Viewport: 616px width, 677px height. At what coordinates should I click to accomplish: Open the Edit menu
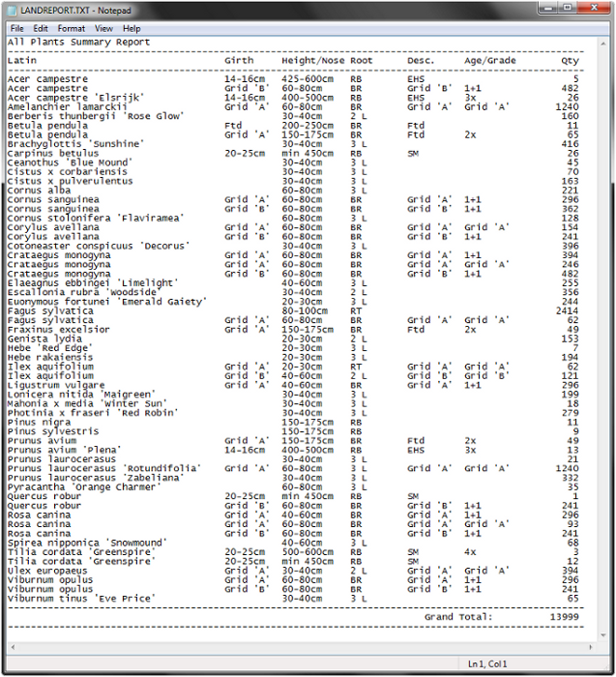pyautogui.click(x=41, y=28)
